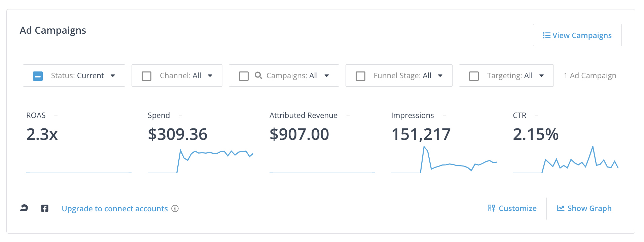Check the Funnel Stage filter checkbox

click(360, 76)
